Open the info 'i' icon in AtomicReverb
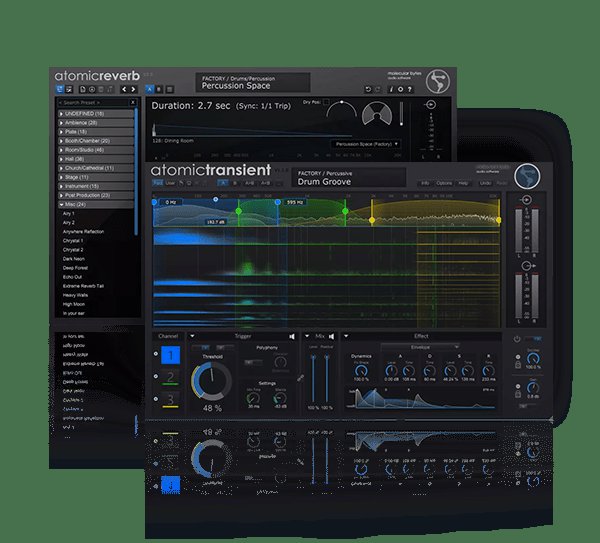This screenshot has width=600, height=543. pos(391,90)
